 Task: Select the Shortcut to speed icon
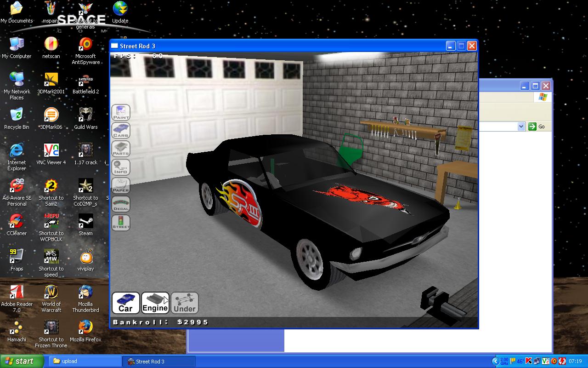tap(51, 263)
